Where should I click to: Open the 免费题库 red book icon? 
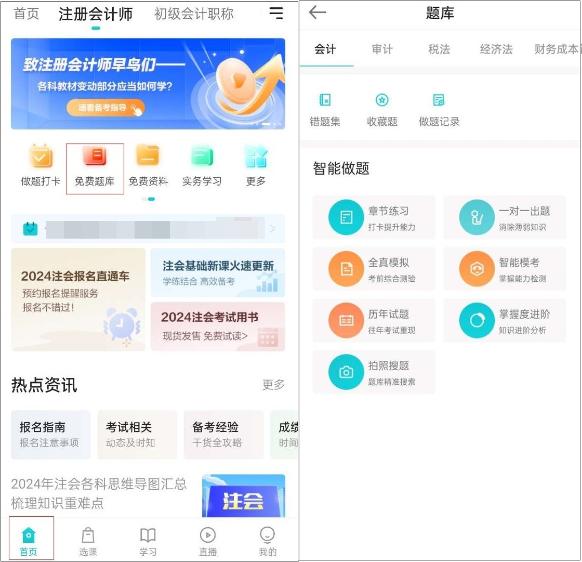coord(95,156)
